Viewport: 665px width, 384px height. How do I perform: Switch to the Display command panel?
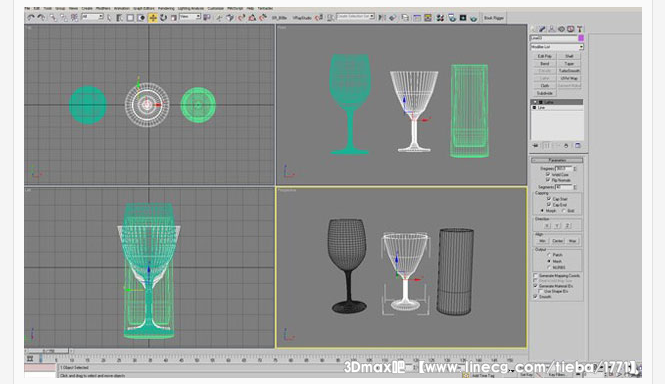pyautogui.click(x=570, y=29)
